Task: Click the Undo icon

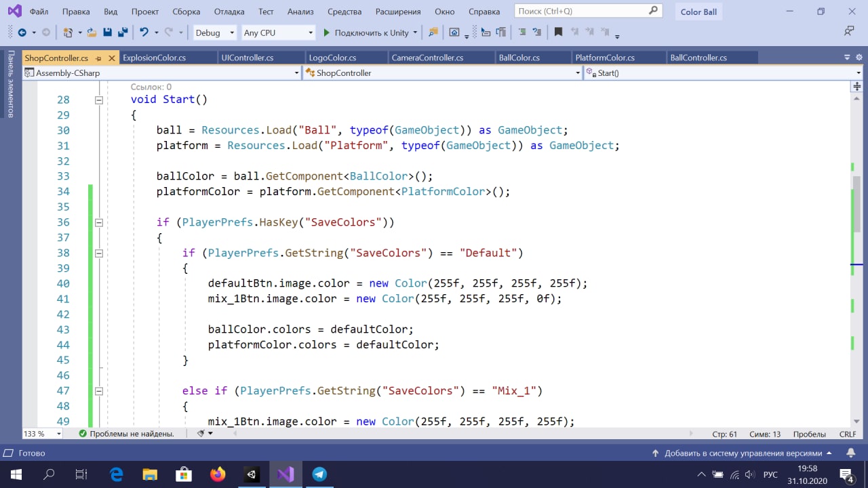Action: click(144, 33)
